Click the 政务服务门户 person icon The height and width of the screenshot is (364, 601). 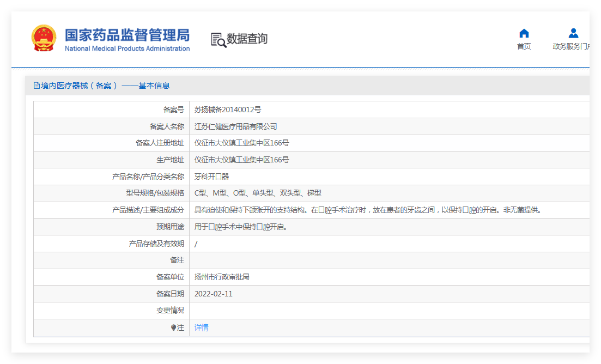tap(573, 33)
